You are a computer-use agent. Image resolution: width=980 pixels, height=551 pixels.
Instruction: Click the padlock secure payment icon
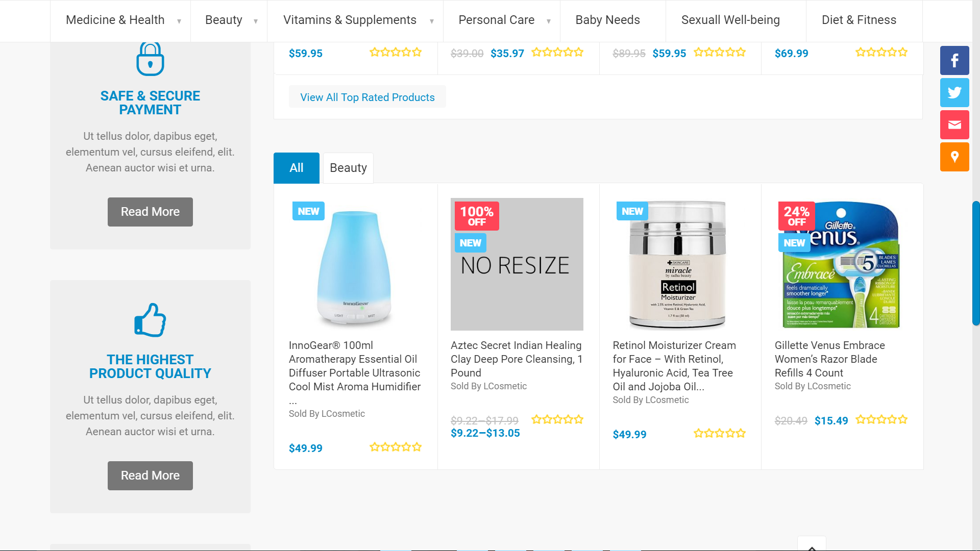150,59
